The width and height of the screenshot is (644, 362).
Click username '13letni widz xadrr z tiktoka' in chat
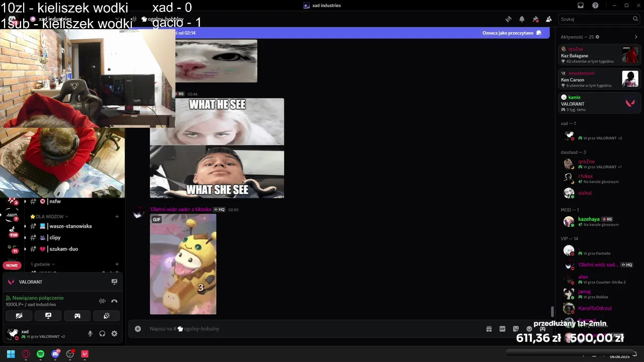pos(181,209)
